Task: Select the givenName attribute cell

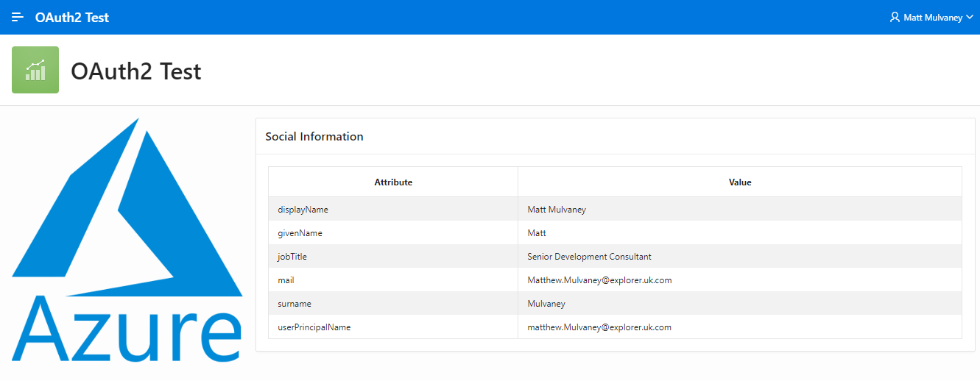Action: click(x=393, y=233)
